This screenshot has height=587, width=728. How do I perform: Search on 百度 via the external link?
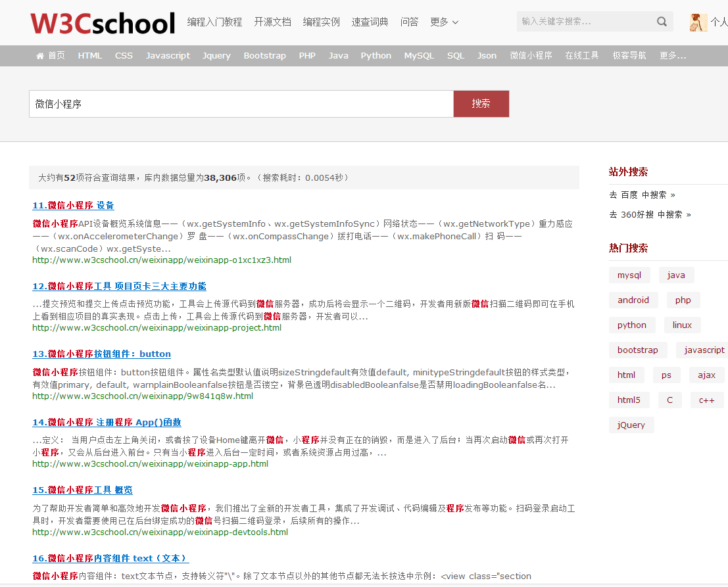tap(642, 195)
